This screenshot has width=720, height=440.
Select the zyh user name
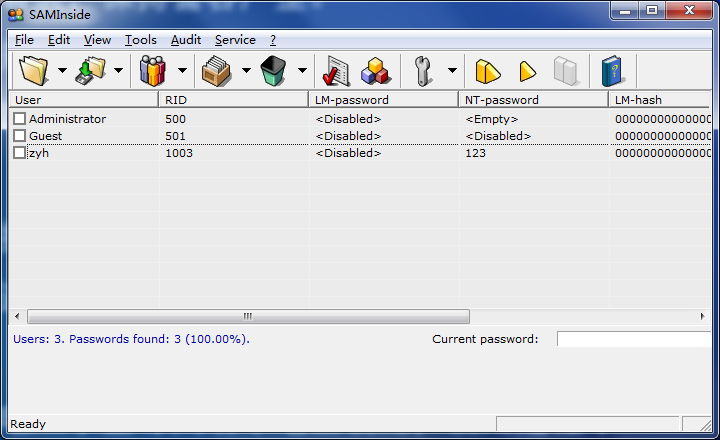pos(39,153)
